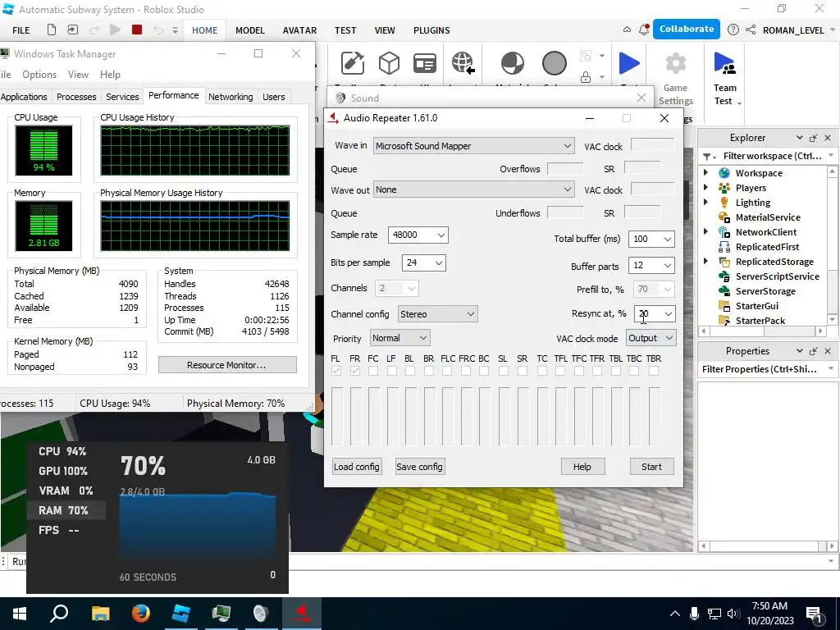840x630 pixels.
Task: Click Load config in Audio Repeater
Action: [357, 467]
